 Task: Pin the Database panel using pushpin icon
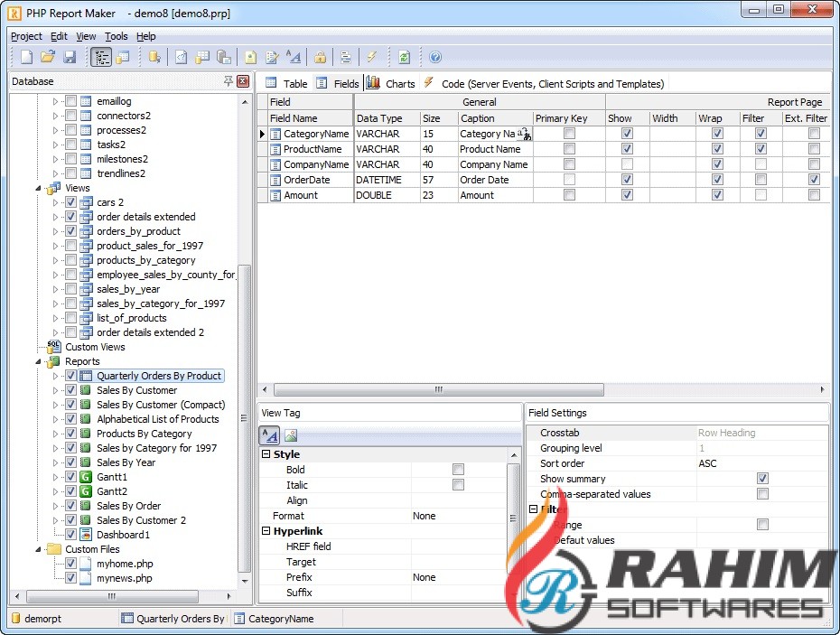(229, 81)
